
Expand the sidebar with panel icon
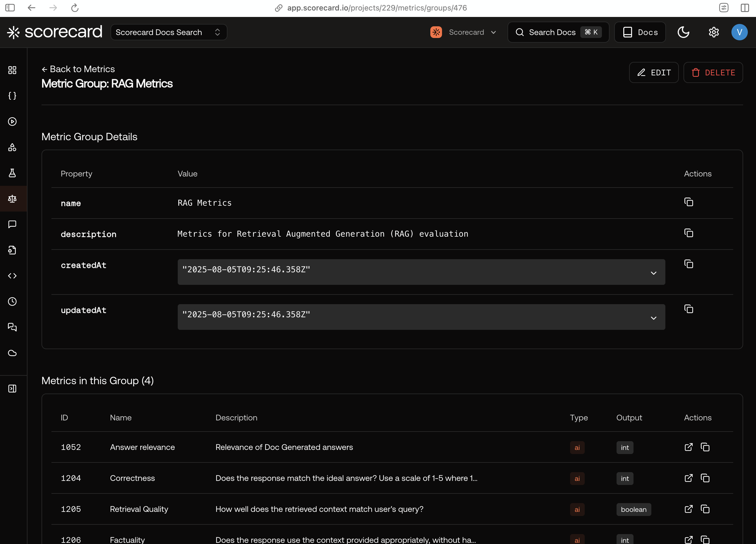click(x=12, y=389)
